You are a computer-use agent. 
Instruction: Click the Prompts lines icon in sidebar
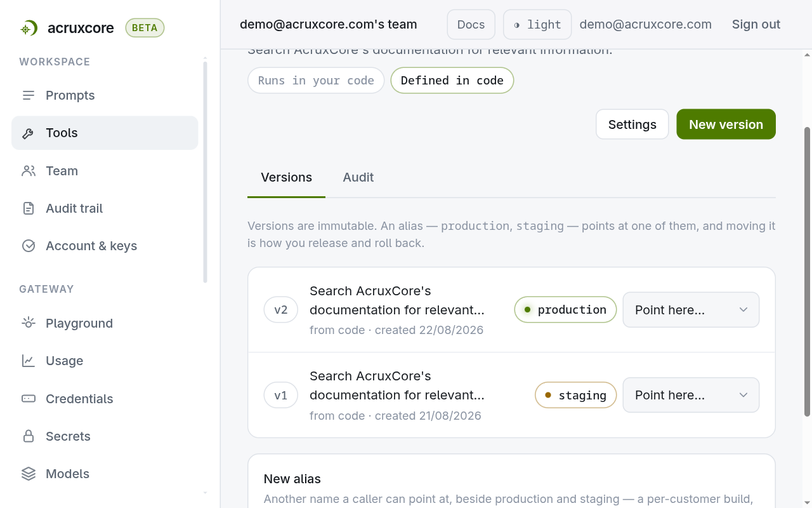click(x=29, y=95)
